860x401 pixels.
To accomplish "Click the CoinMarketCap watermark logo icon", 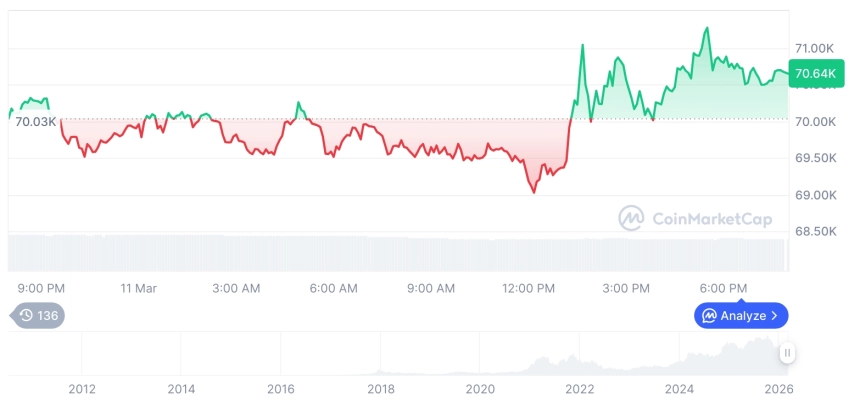I will click(x=630, y=218).
